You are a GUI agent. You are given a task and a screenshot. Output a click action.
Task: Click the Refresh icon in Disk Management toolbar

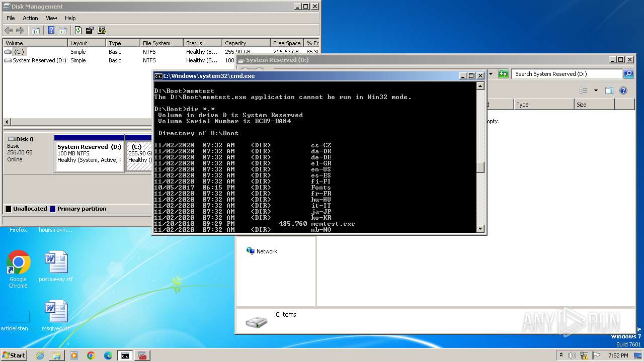coord(78,31)
